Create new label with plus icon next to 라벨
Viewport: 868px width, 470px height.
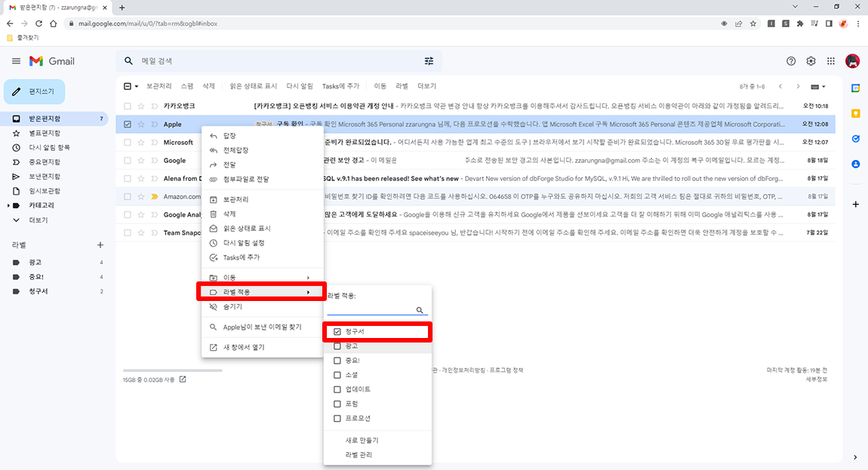click(x=100, y=244)
